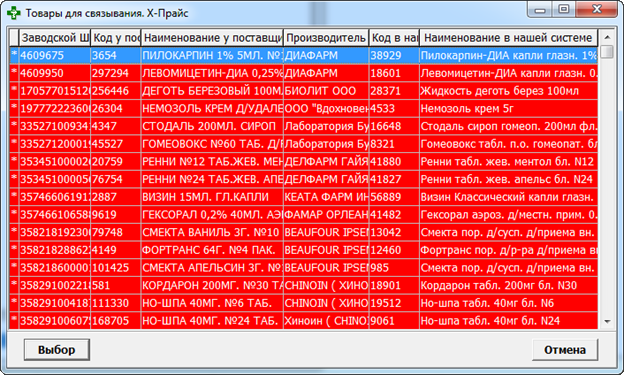Click manufacturer cell Хиноин ( CHINO

326,321
